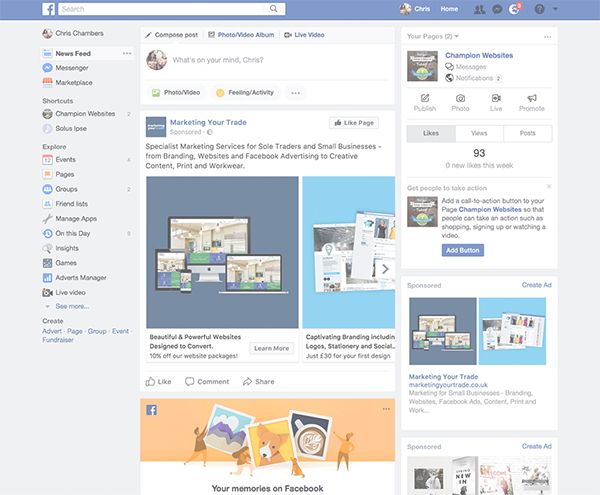This screenshot has height=495, width=600.
Task: Open memories card options ellipsis
Action: pos(386,409)
